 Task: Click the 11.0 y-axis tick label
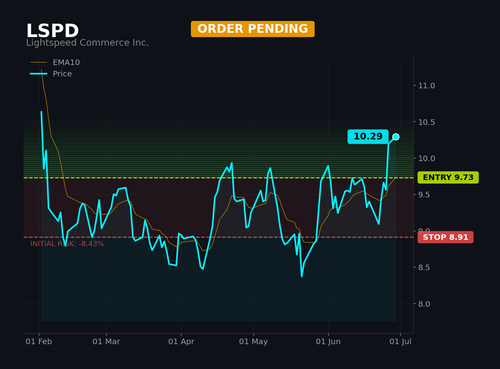click(x=427, y=86)
